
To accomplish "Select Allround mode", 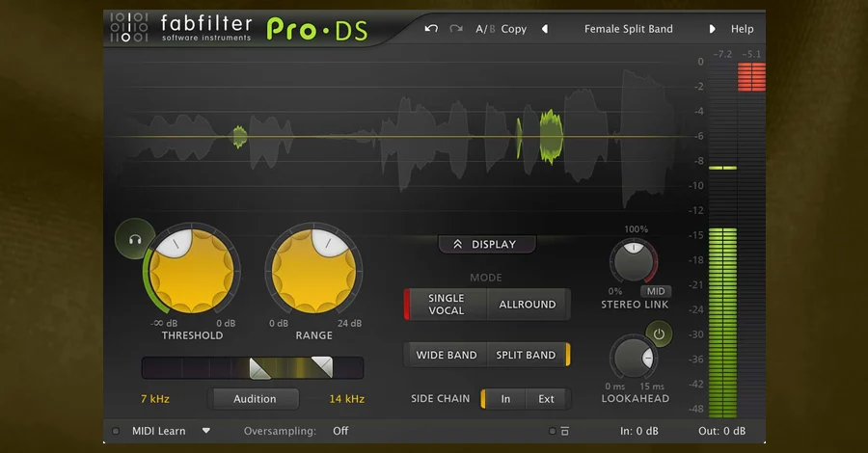I will (x=528, y=305).
